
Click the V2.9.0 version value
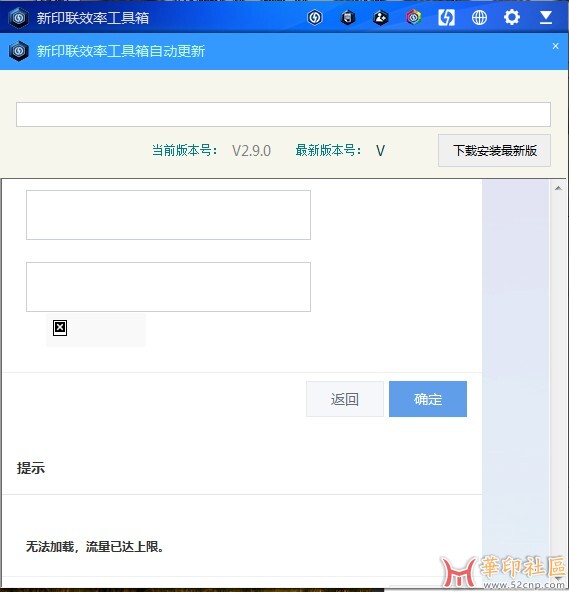[x=251, y=151]
